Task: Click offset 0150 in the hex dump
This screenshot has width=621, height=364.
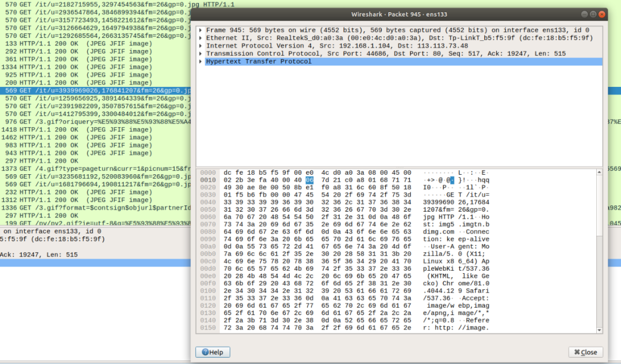Action: (x=208, y=328)
